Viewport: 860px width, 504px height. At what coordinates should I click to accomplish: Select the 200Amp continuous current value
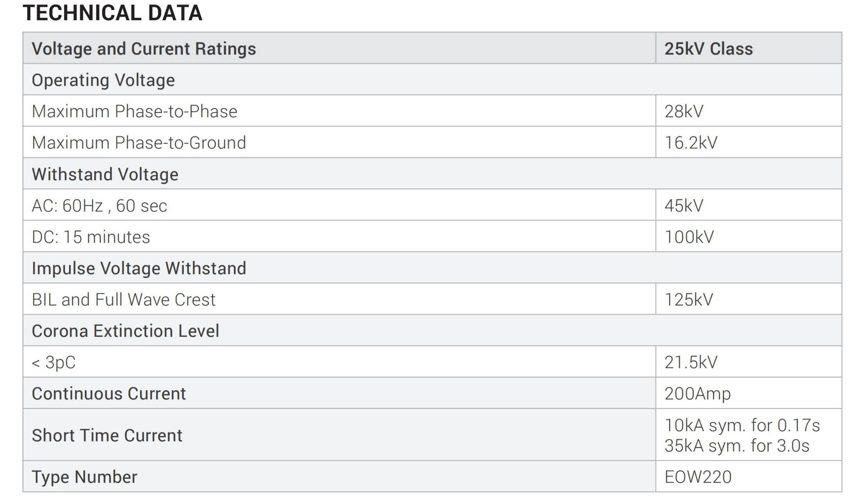698,393
